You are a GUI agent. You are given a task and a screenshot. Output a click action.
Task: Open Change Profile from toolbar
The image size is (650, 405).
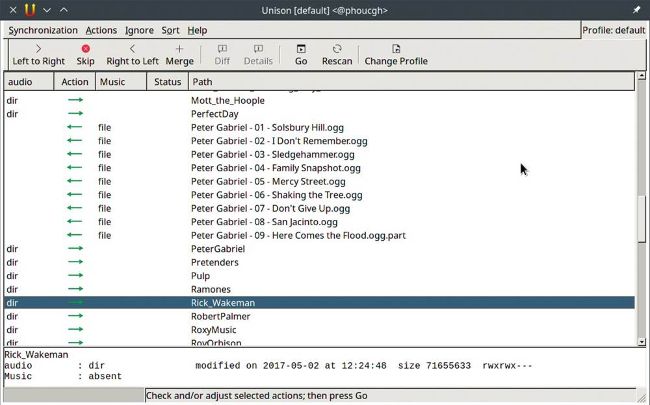tap(396, 48)
